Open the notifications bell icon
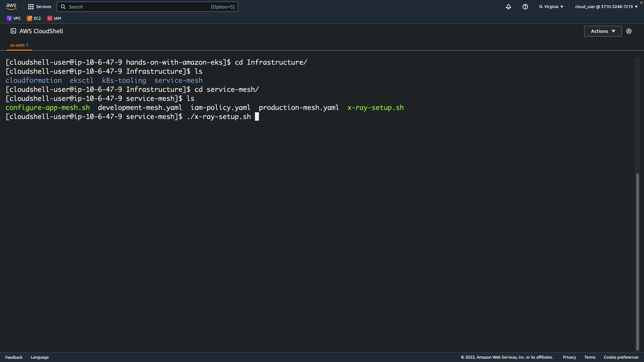The width and height of the screenshot is (644, 362). pos(508,7)
